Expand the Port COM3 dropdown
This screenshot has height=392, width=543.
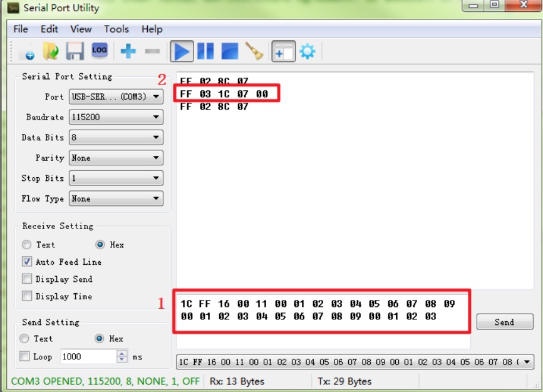[x=116, y=97]
